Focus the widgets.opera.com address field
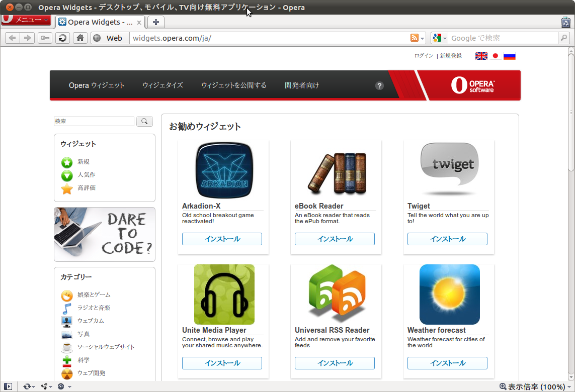575x392 pixels. [x=270, y=38]
